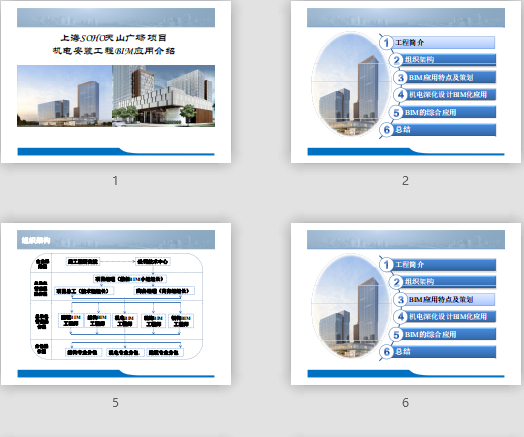The height and width of the screenshot is (437, 524).
Task: Click slide number label 2
Action: click(405, 181)
